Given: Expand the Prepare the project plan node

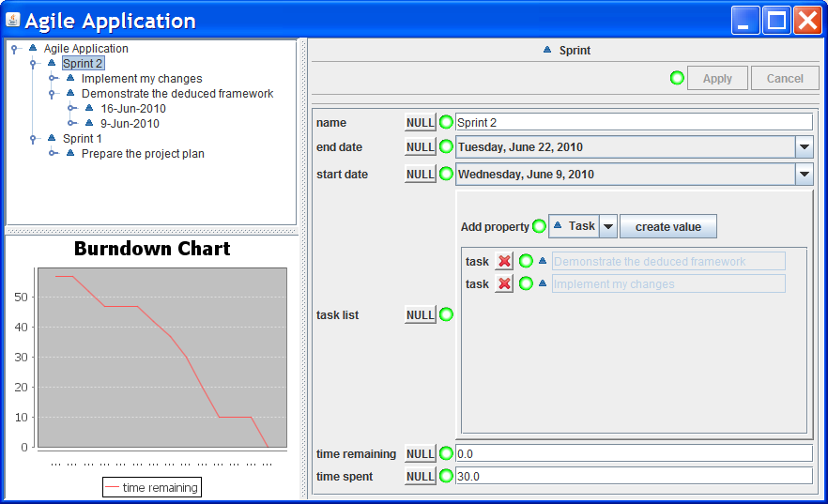Looking at the screenshot, I should [x=52, y=154].
